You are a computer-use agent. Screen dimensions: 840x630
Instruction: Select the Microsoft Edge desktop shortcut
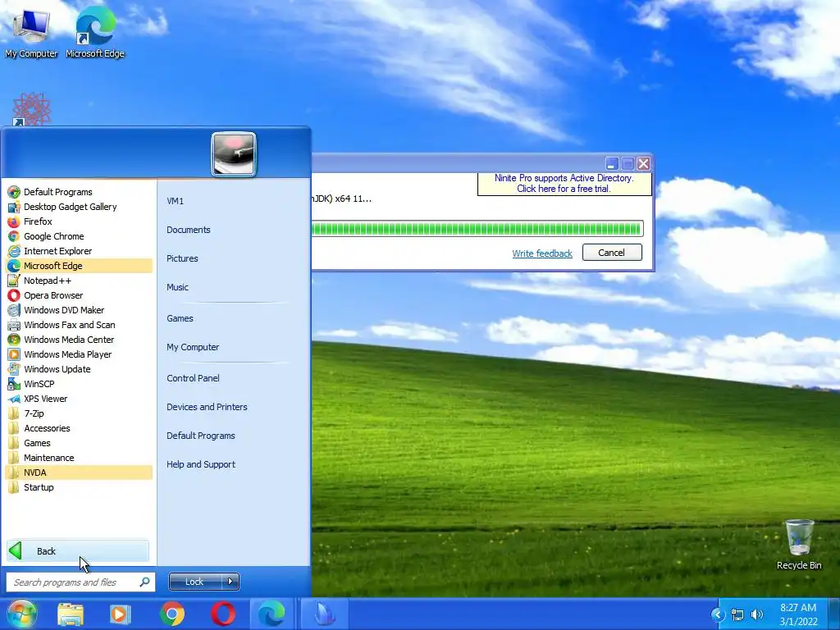coord(95,32)
